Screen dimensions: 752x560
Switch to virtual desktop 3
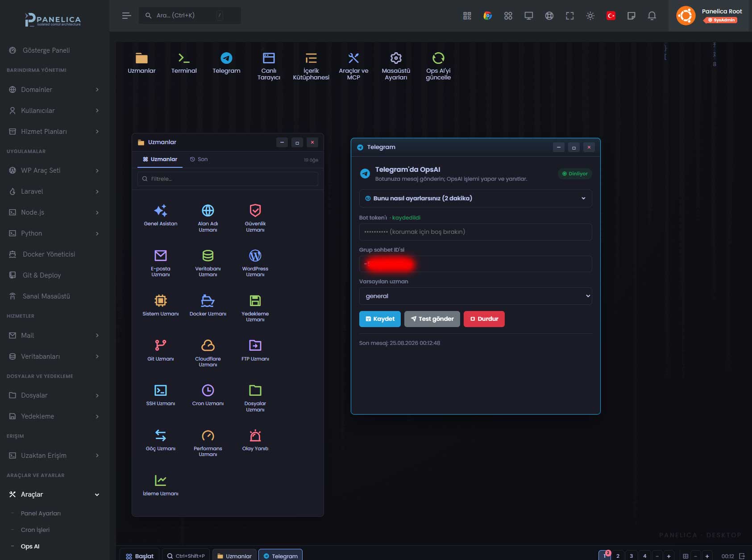(631, 556)
